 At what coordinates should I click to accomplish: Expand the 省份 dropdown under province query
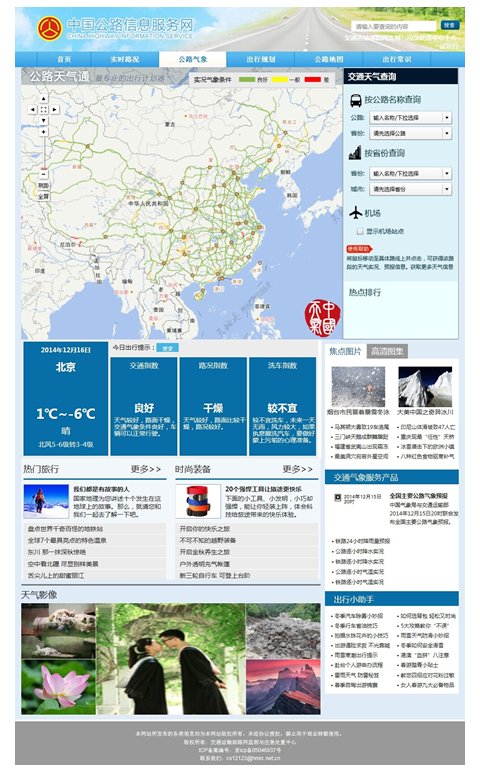point(410,173)
